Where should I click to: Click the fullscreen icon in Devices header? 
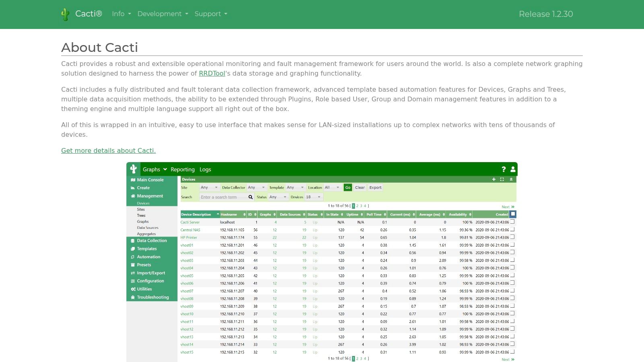pos(502,179)
